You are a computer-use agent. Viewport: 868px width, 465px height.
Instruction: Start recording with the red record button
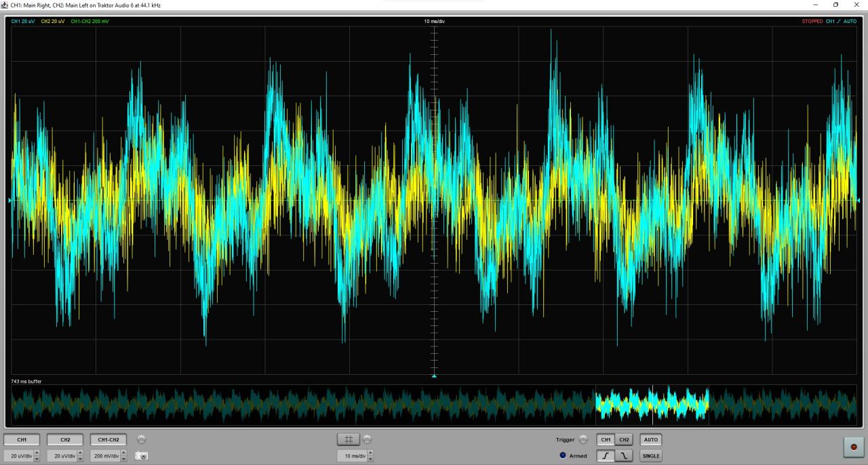[x=853, y=447]
